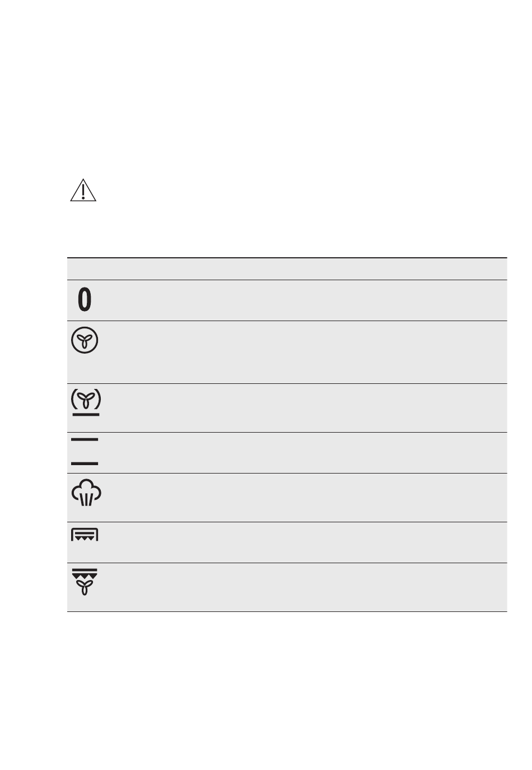
Task: Click blank description cell beside zero symbol
Action: click(302, 300)
